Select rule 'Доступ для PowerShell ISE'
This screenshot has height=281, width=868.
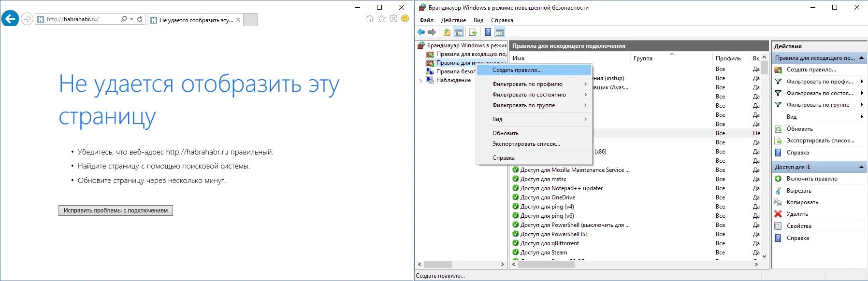(550, 234)
